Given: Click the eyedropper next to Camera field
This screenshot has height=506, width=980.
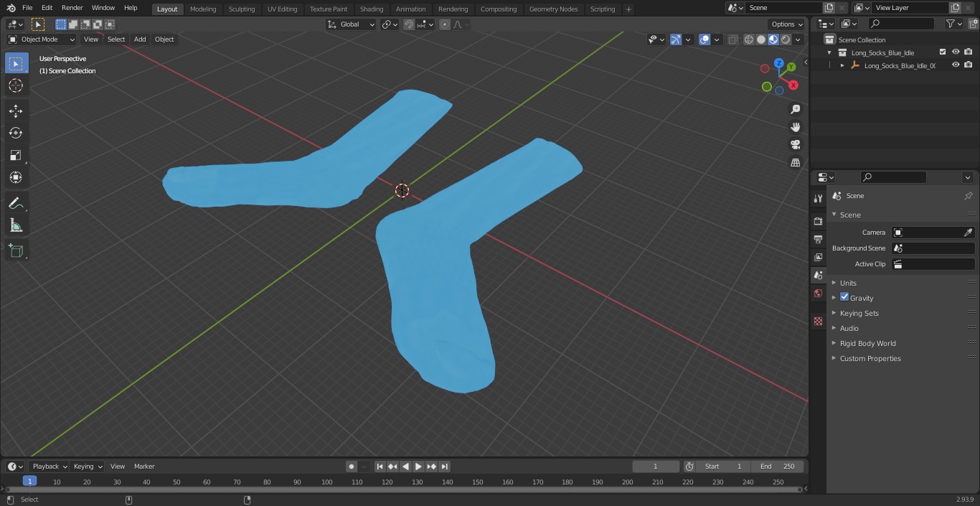Looking at the screenshot, I should point(968,233).
